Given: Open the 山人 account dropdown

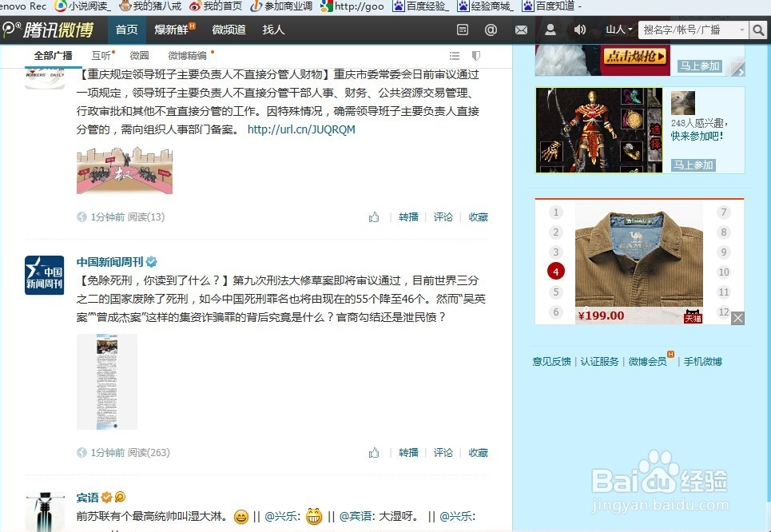Looking at the screenshot, I should (619, 30).
